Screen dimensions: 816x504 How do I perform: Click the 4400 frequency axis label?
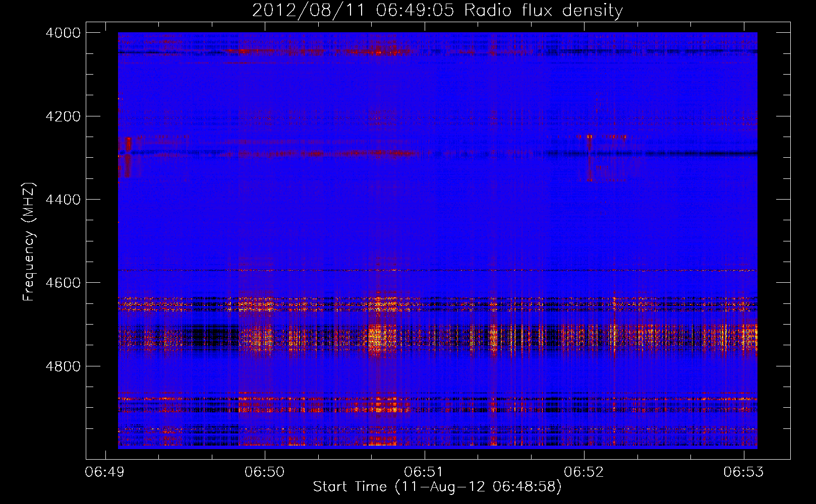(x=63, y=200)
